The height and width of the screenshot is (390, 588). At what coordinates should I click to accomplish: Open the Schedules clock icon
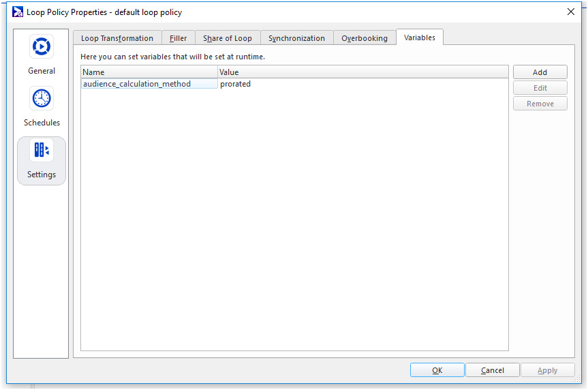pyautogui.click(x=42, y=99)
